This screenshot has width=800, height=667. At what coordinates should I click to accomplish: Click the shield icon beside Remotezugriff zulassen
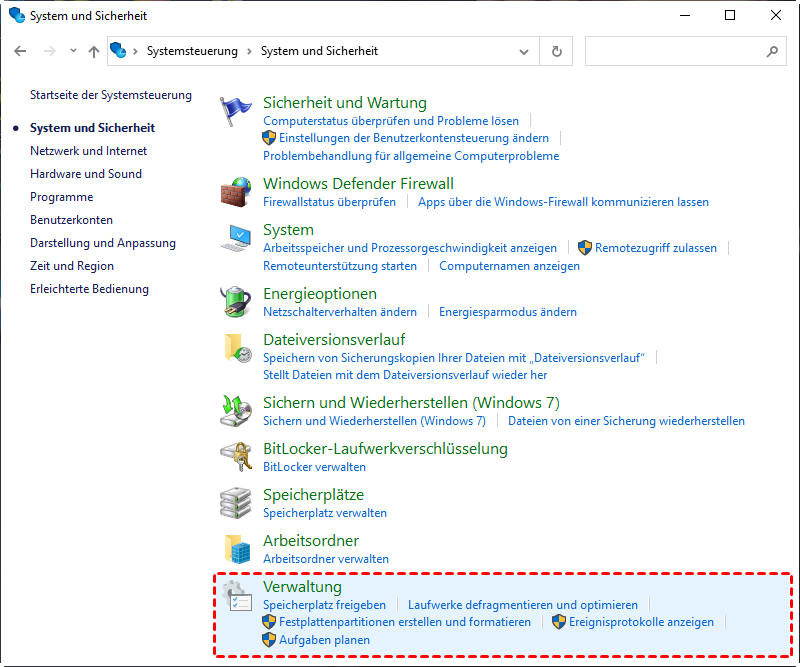click(x=585, y=248)
